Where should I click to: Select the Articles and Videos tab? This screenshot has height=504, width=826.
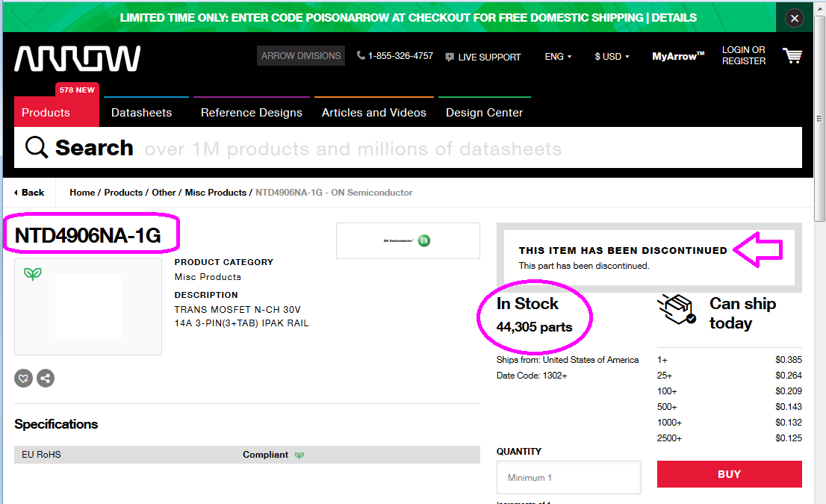coord(374,112)
